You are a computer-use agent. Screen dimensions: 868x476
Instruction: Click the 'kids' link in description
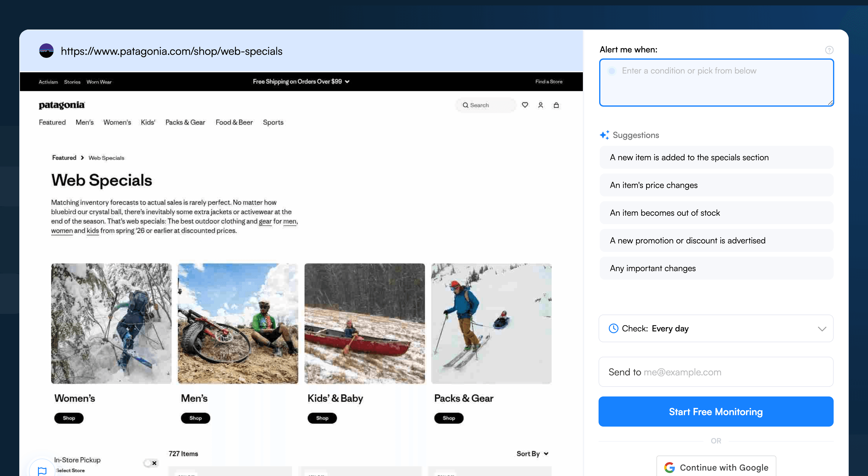pos(93,231)
